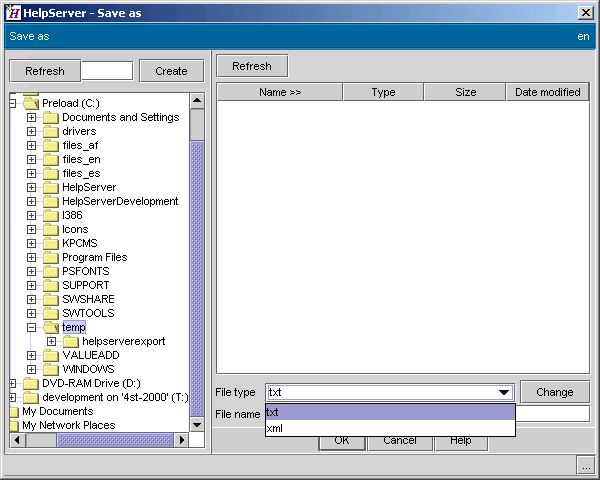This screenshot has width=600, height=480.
Task: Click the Create folder button
Action: click(171, 71)
